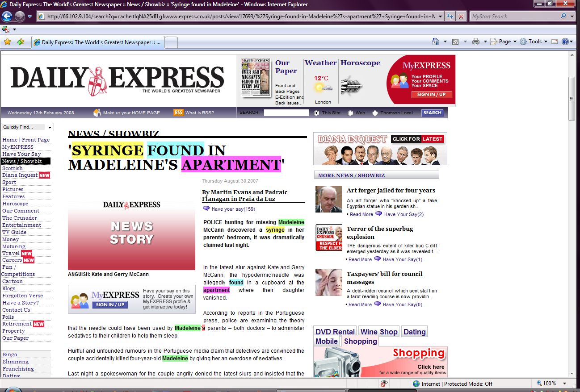The height and width of the screenshot is (392, 580).
Task: Click the vertical page scrollbar thumb
Action: coord(572,98)
